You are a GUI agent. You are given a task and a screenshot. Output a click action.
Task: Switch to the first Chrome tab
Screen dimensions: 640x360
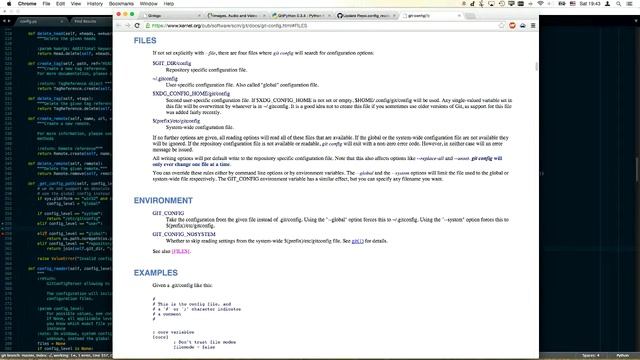point(171,16)
